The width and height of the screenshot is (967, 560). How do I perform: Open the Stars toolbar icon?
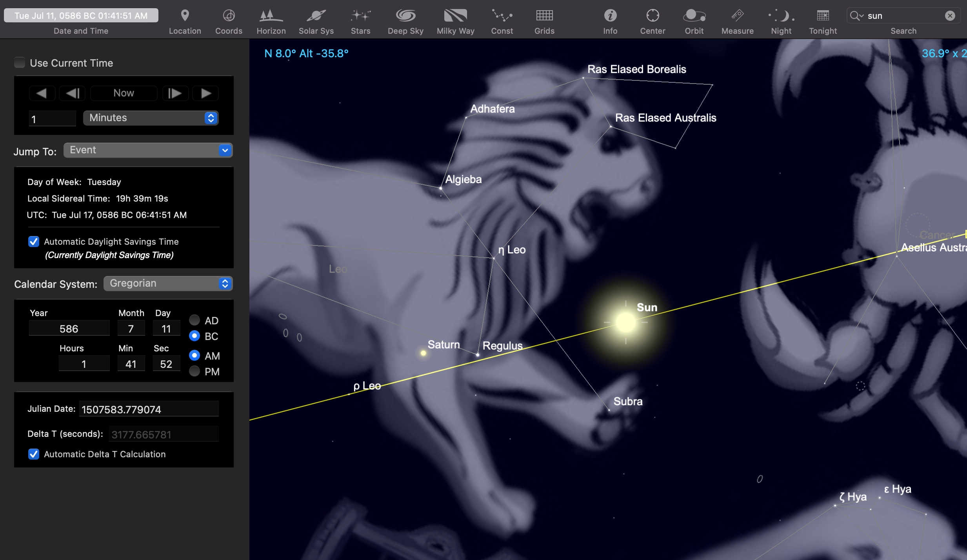[x=360, y=16]
